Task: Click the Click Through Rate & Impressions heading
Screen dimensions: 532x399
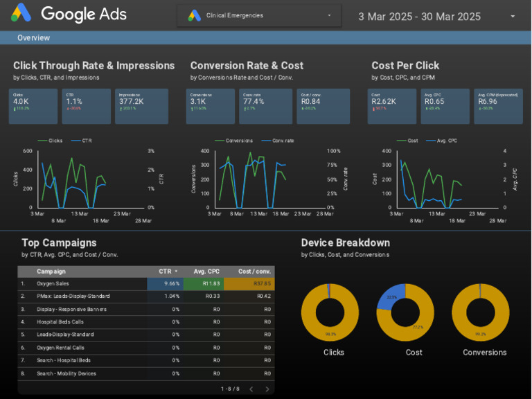Action: 94,66
